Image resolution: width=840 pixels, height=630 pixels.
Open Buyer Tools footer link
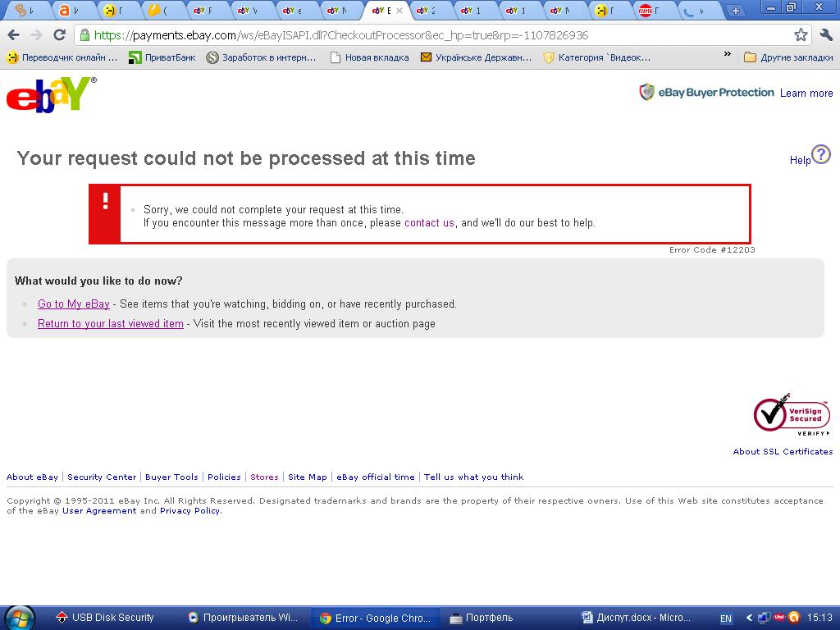point(171,477)
